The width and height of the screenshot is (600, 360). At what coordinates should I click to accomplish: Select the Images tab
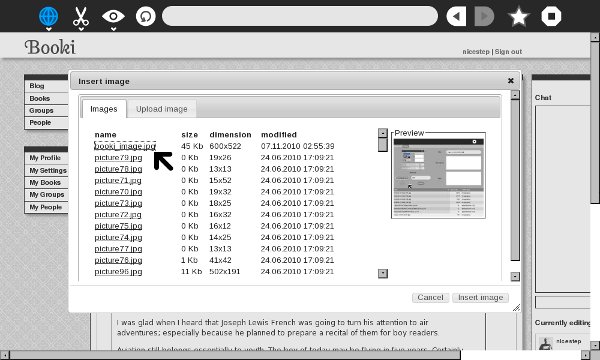104,109
